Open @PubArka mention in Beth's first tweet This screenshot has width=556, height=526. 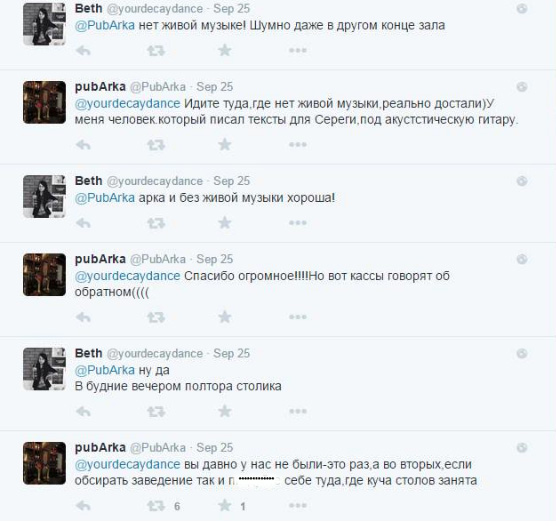point(105,26)
